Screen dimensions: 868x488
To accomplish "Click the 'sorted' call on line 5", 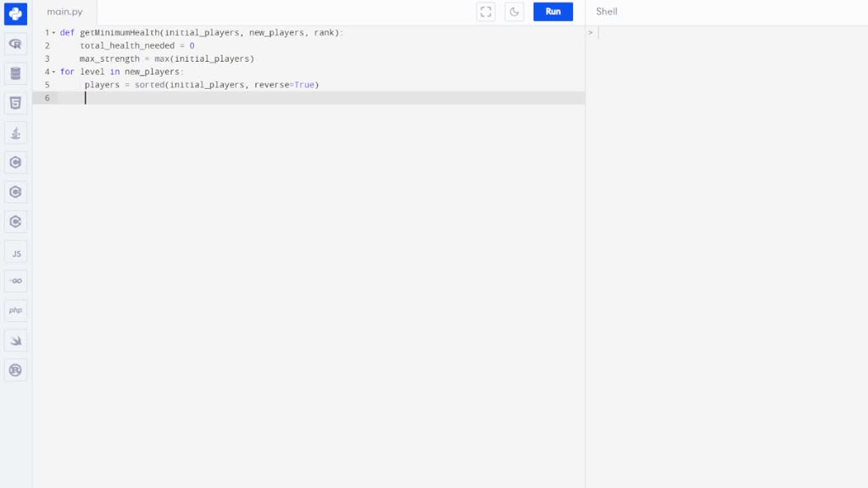I will pyautogui.click(x=149, y=85).
